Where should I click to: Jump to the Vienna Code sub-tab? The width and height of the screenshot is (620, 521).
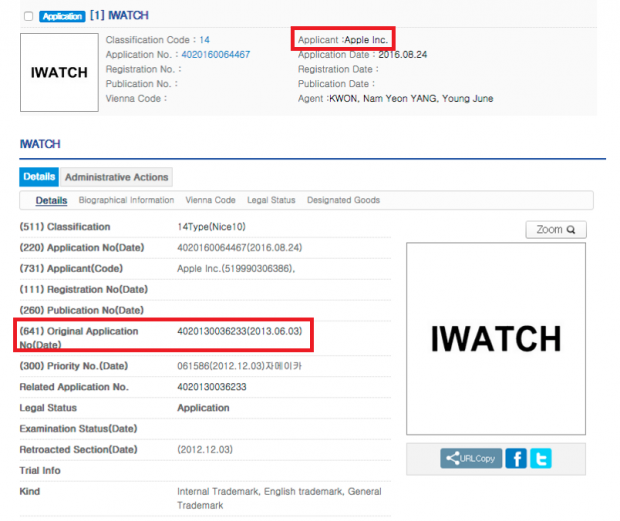pos(210,200)
